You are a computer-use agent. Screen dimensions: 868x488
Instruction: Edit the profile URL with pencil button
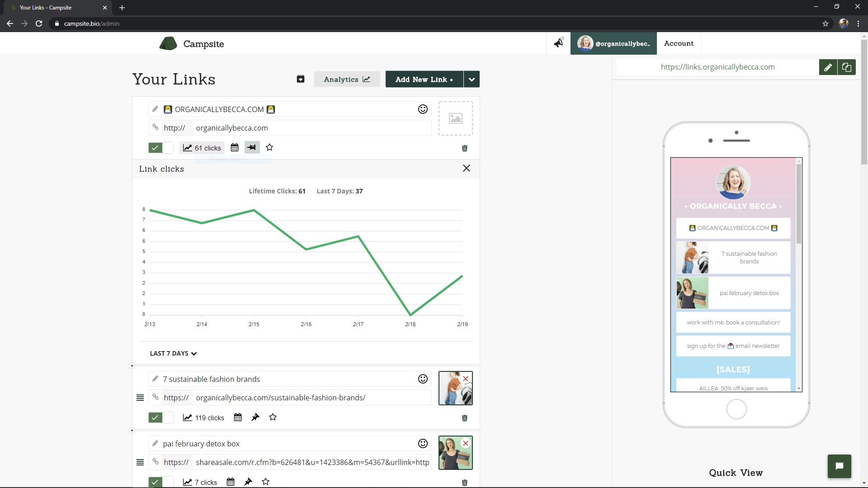click(828, 67)
